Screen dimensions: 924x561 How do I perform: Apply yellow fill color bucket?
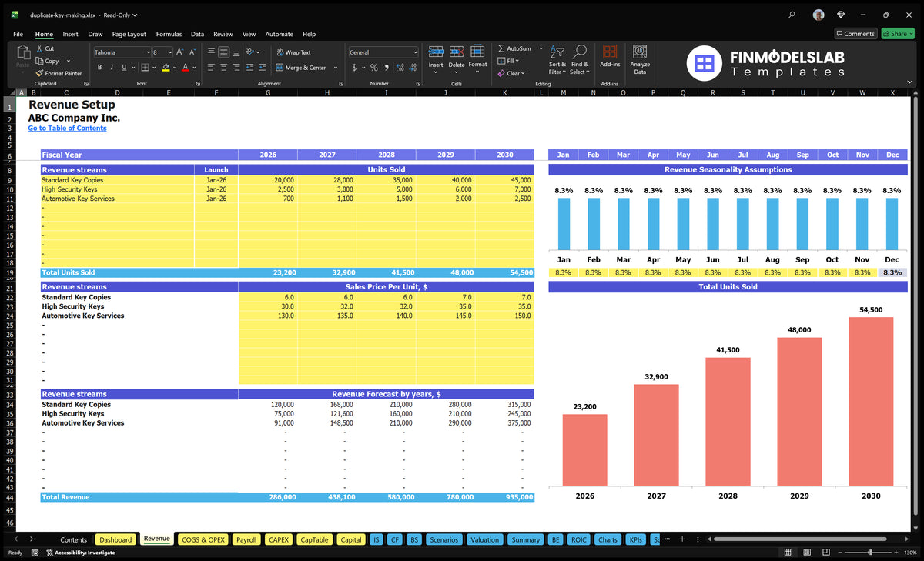click(166, 68)
